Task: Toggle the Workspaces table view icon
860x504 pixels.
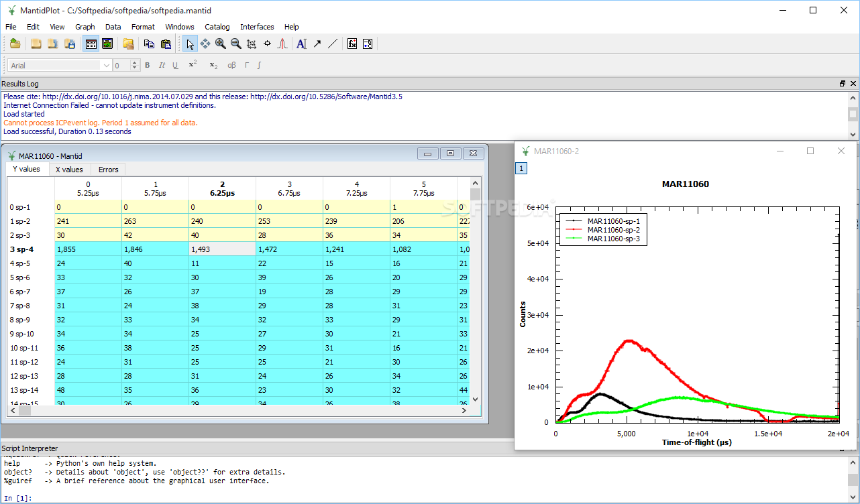Action: 91,44
